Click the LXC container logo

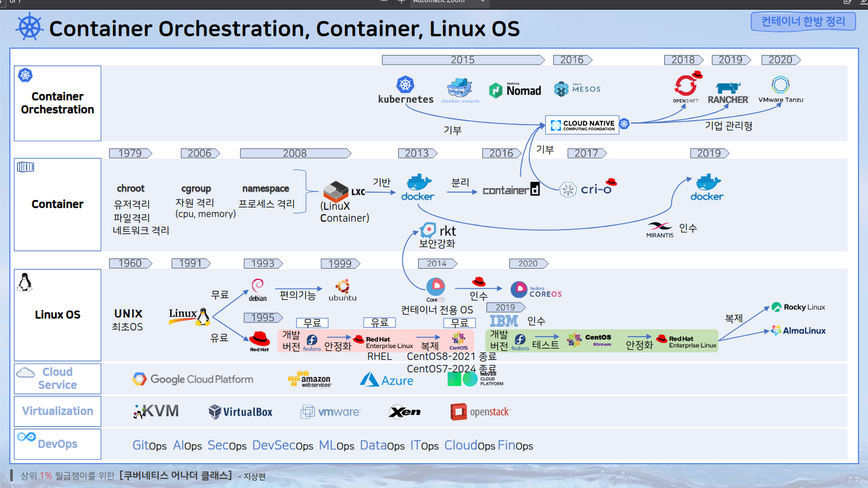(344, 192)
